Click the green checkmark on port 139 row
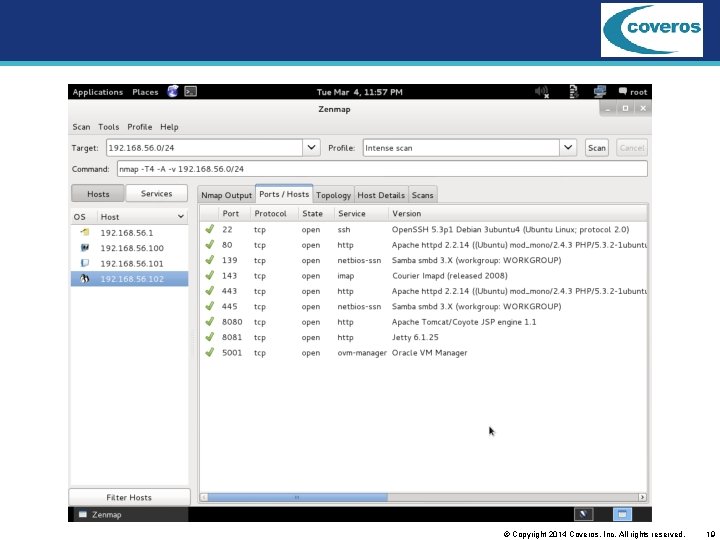720x540 pixels. [210, 260]
